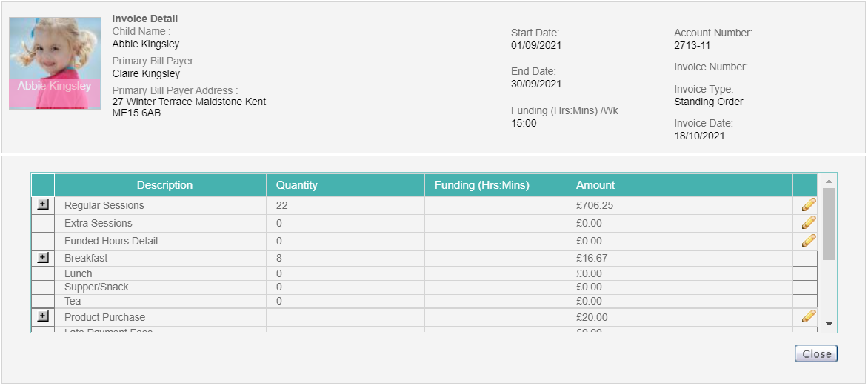Open Abbie Kingsley's profile photo
The height and width of the screenshot is (386, 868).
pos(56,63)
